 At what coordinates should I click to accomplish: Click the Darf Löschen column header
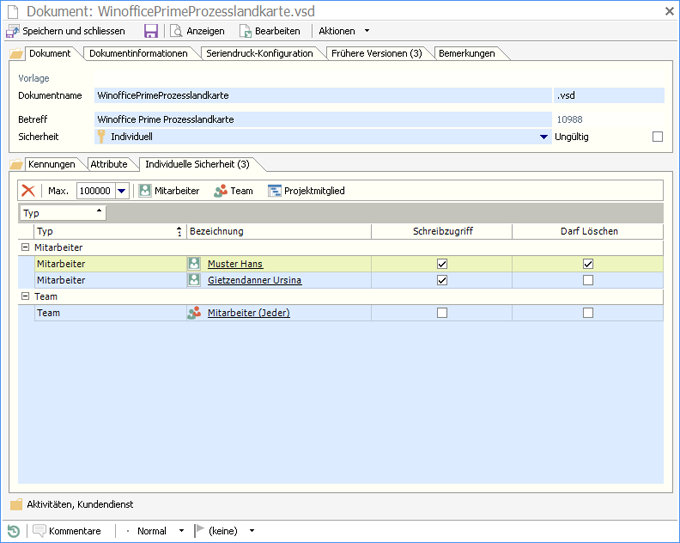588,232
